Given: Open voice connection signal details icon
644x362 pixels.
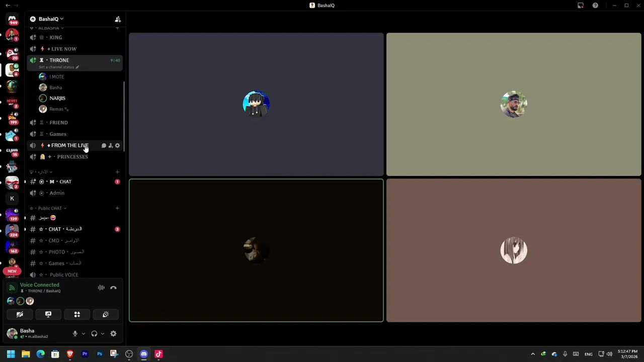Looking at the screenshot, I should pos(12,288).
